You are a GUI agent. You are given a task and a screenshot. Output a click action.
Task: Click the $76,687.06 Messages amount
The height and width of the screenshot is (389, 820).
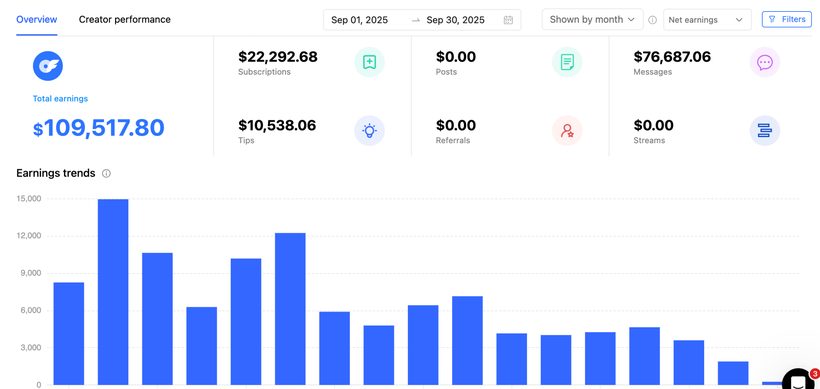(673, 56)
